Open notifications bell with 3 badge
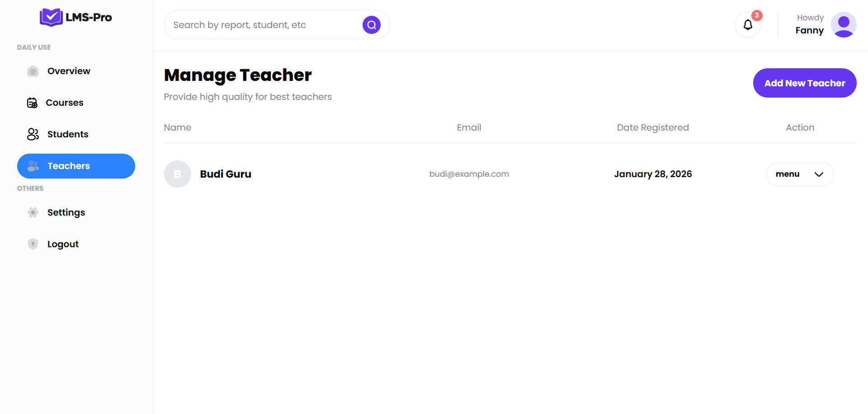 [748, 24]
